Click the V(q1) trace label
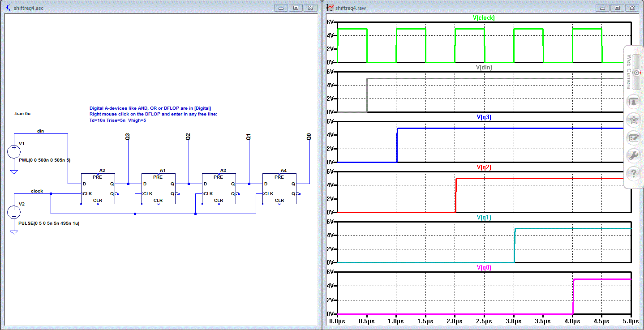 (484, 218)
